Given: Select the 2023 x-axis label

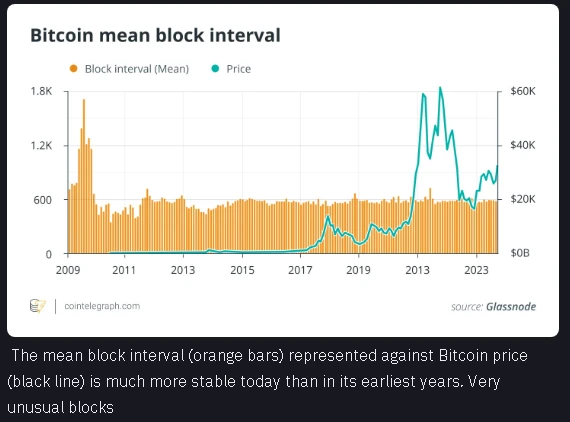Looking at the screenshot, I should point(477,270).
